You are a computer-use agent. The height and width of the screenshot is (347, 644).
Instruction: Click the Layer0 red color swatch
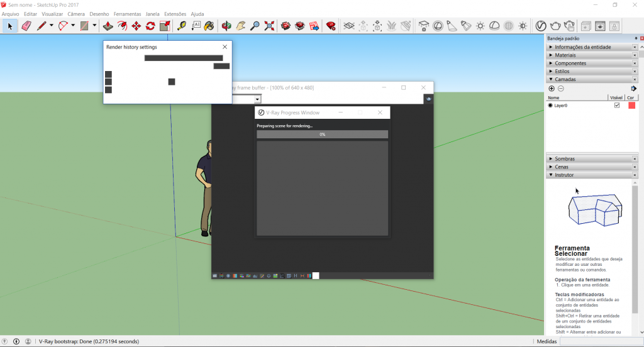click(631, 106)
